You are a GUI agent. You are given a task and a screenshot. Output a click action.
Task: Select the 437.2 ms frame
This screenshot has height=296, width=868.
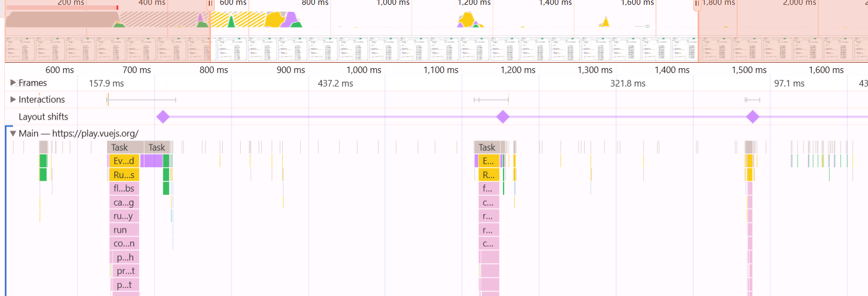pyautogui.click(x=335, y=83)
